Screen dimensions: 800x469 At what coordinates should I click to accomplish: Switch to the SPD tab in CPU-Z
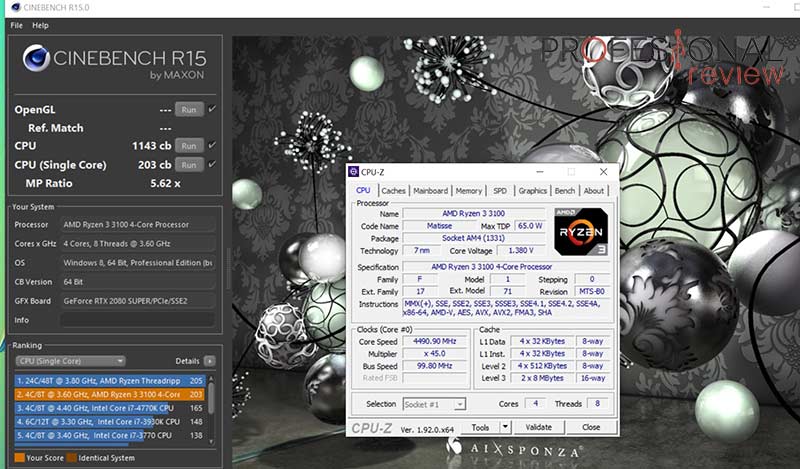coord(500,190)
